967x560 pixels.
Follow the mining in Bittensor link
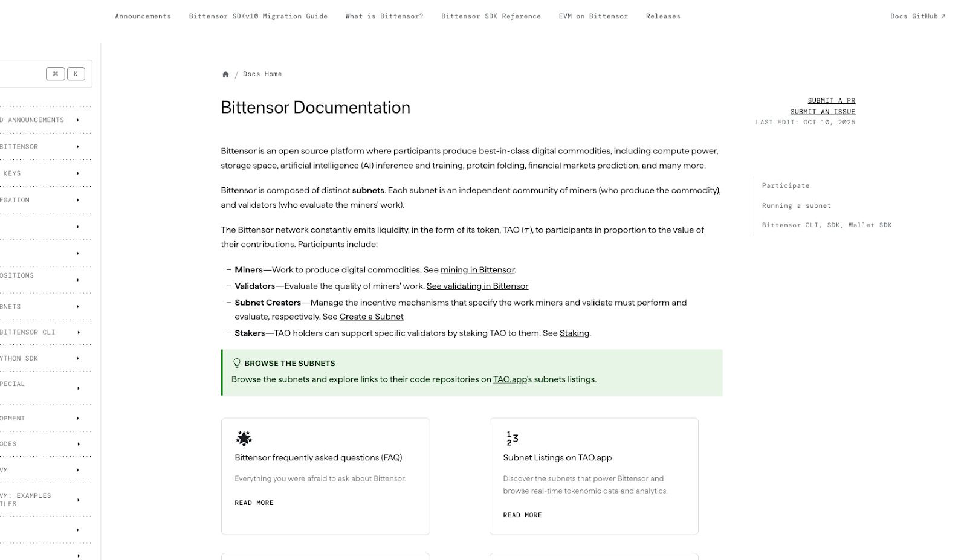477,270
